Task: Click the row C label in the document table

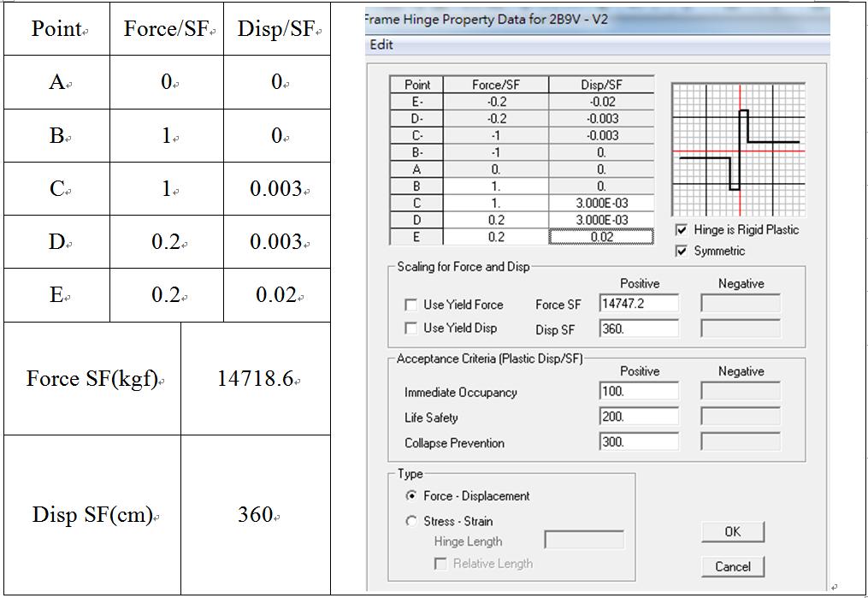Action: click(56, 189)
